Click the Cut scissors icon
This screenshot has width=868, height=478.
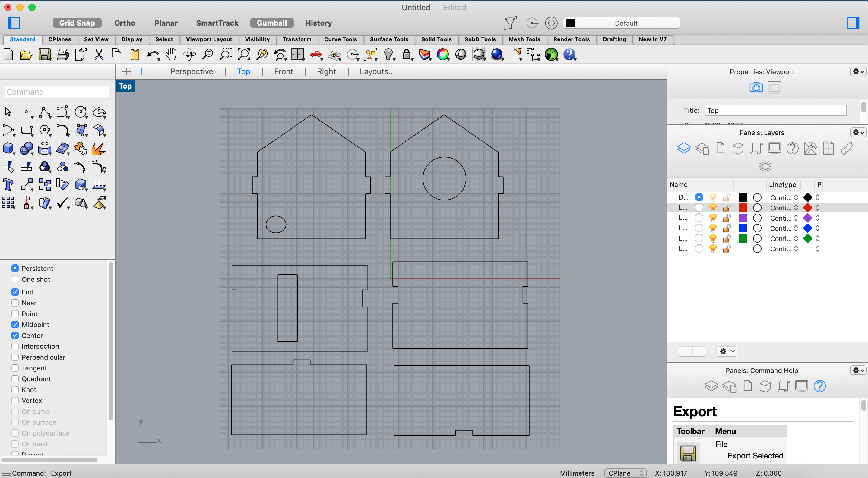coord(99,55)
